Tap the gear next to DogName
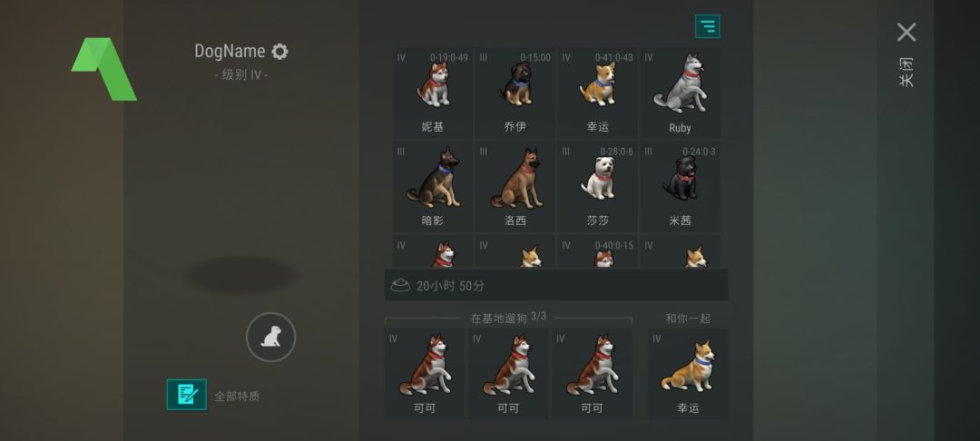The width and height of the screenshot is (980, 441). click(280, 51)
